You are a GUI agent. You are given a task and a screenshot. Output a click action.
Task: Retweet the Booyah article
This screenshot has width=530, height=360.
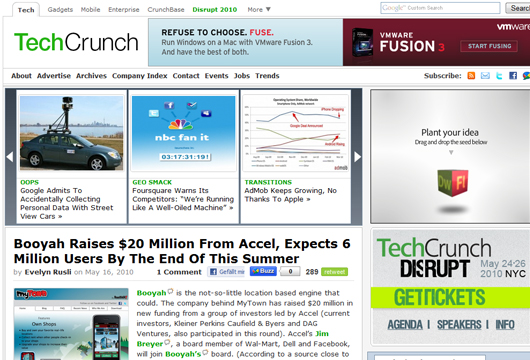click(334, 272)
